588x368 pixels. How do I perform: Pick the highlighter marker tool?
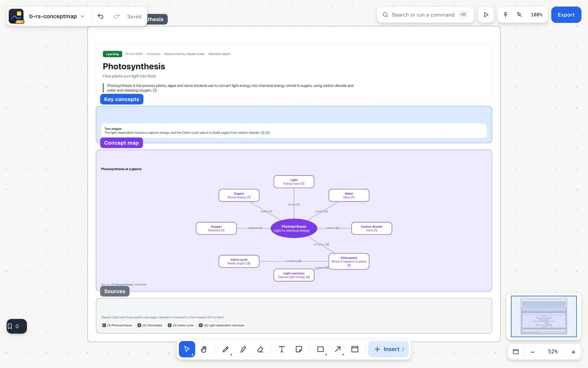click(x=243, y=349)
